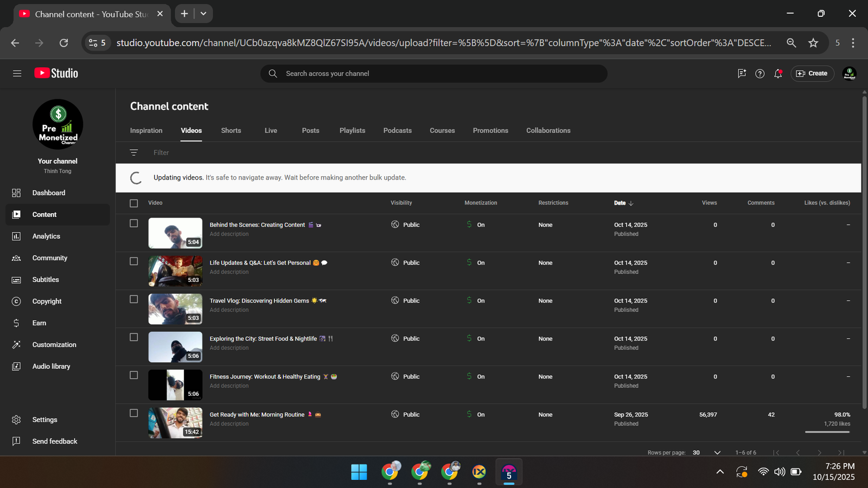Open Analytics from the sidebar
Viewport: 868px width, 488px height.
[x=46, y=236]
